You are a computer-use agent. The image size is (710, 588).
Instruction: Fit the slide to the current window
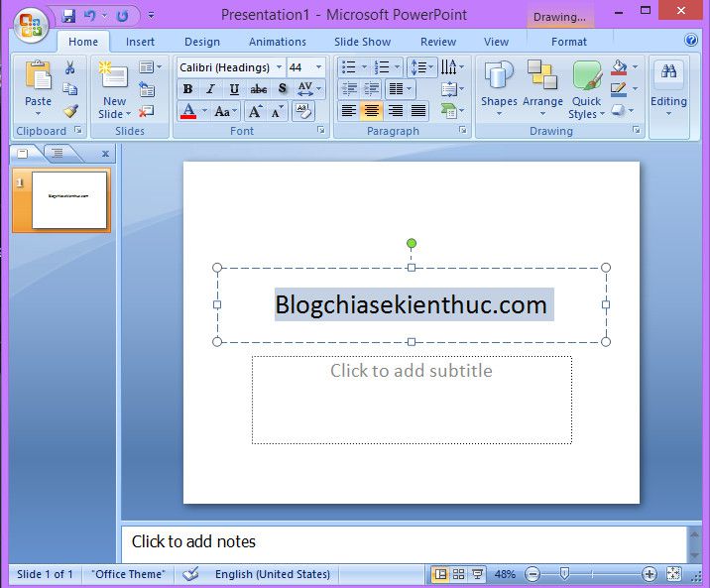[673, 574]
